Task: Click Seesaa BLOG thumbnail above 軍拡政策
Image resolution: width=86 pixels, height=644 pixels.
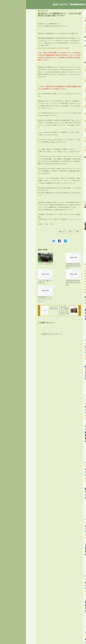Action: (45, 291)
